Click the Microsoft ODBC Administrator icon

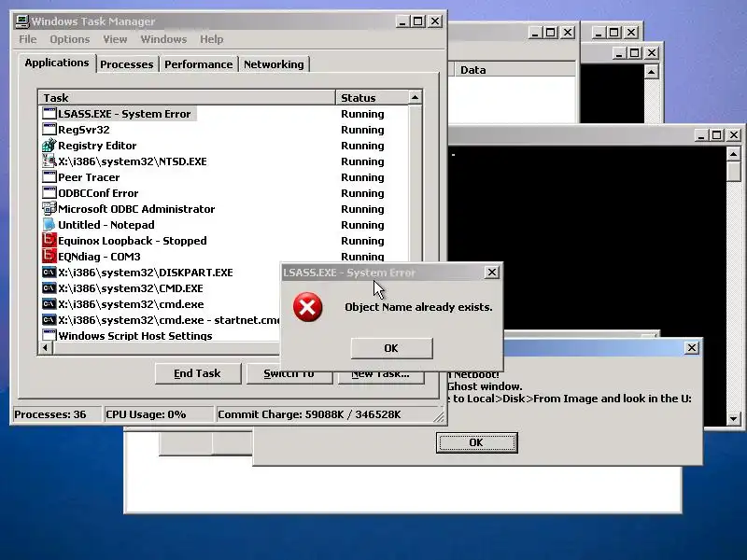(x=49, y=208)
